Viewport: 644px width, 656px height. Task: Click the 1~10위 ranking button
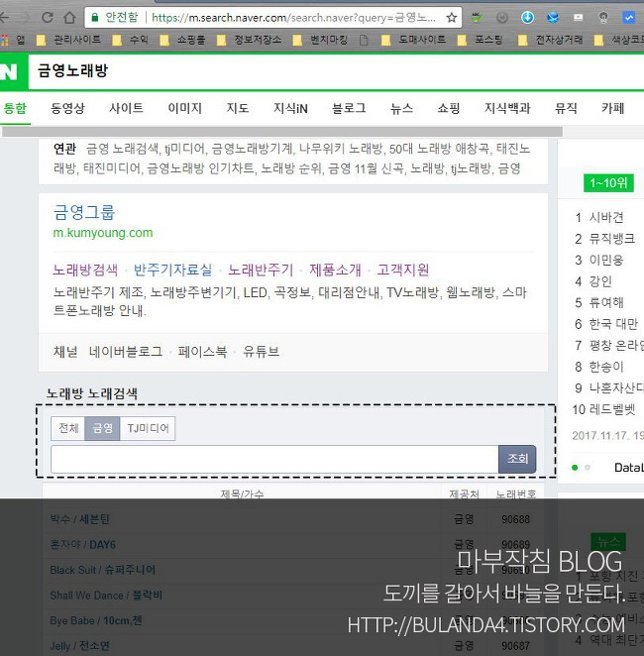(608, 182)
